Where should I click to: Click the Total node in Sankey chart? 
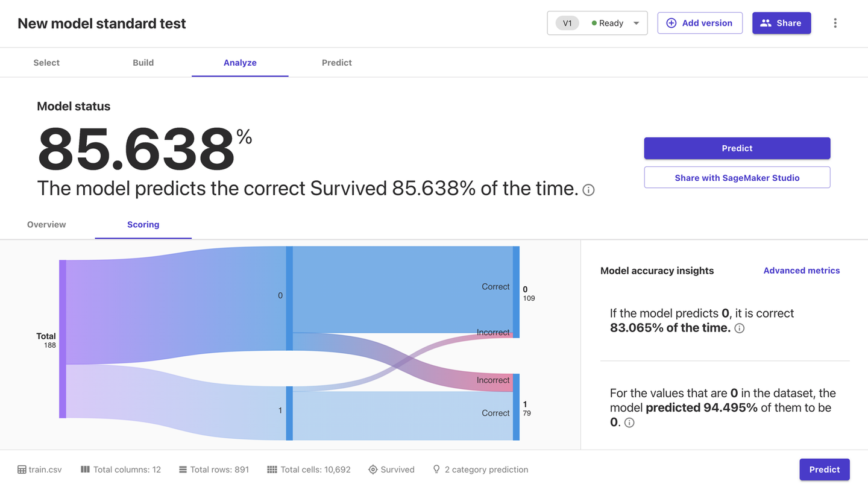(x=62, y=339)
